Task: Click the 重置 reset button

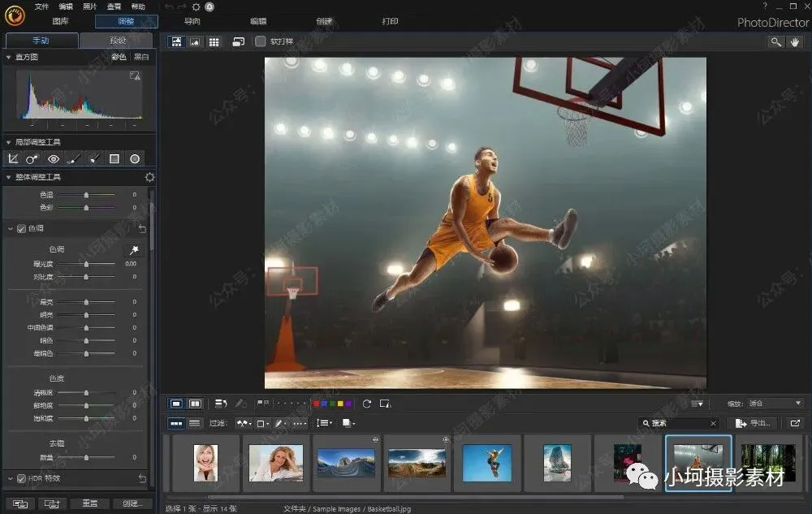Action: (x=89, y=503)
